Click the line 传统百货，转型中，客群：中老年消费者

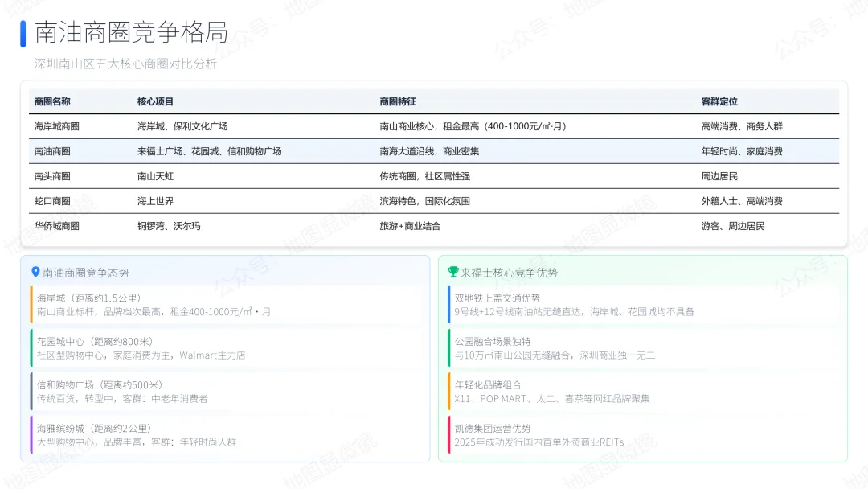pyautogui.click(x=122, y=399)
